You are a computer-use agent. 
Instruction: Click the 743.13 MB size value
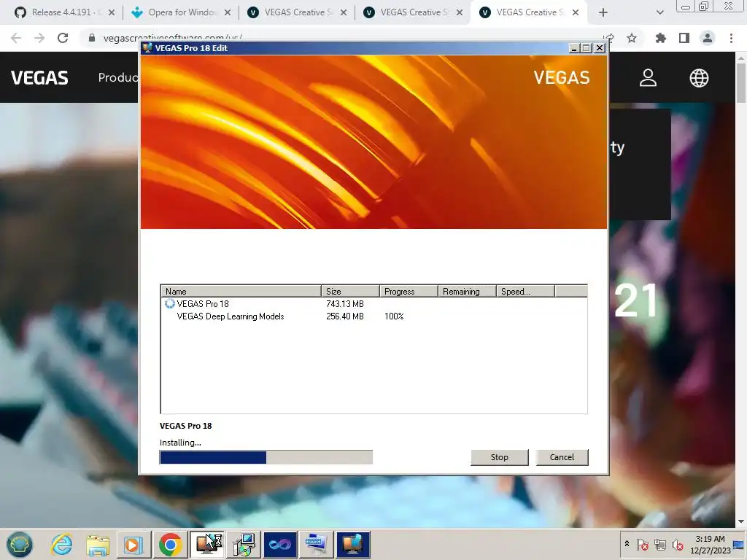tap(345, 304)
